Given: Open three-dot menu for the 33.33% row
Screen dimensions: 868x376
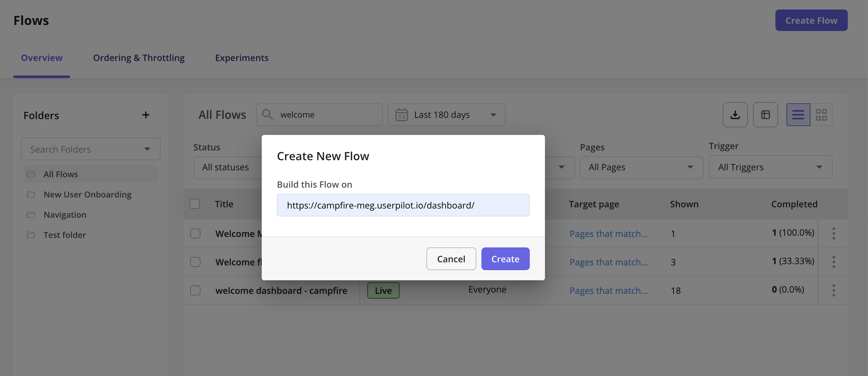Looking at the screenshot, I should (833, 262).
